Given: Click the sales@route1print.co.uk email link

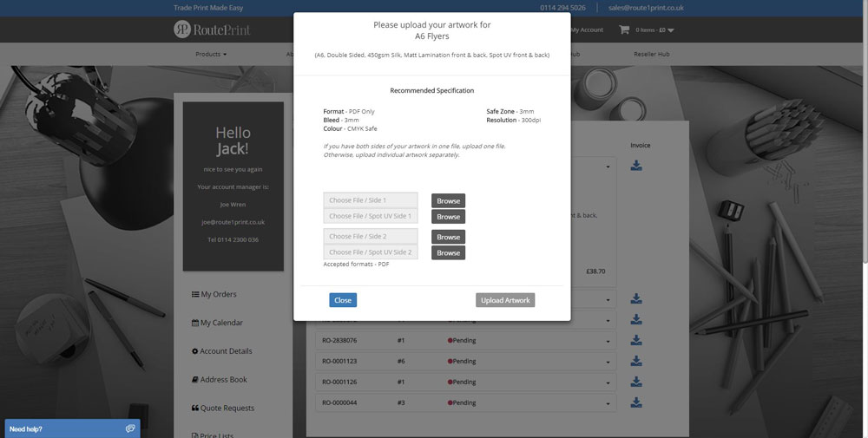Looking at the screenshot, I should pos(646,8).
